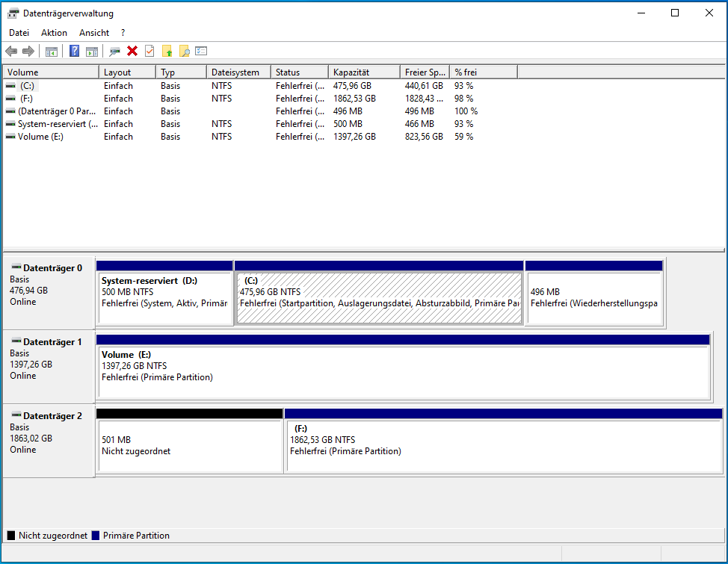Click the folder with magnifier icon

coord(185,51)
